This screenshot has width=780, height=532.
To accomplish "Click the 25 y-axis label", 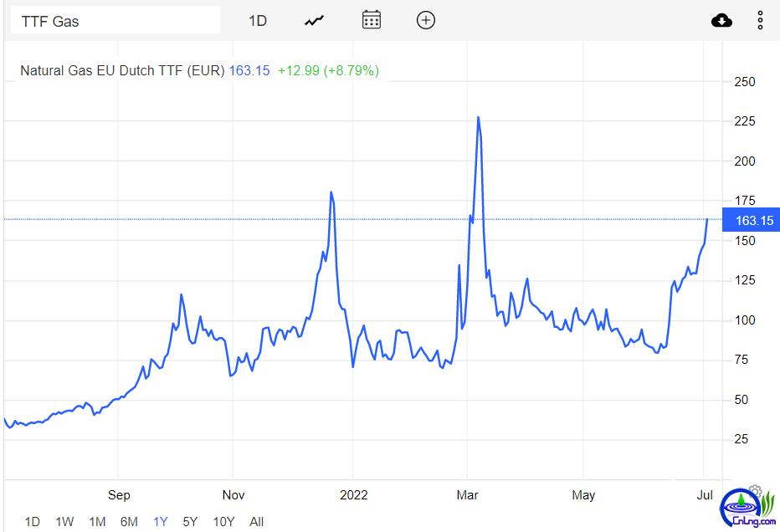I will (x=742, y=438).
